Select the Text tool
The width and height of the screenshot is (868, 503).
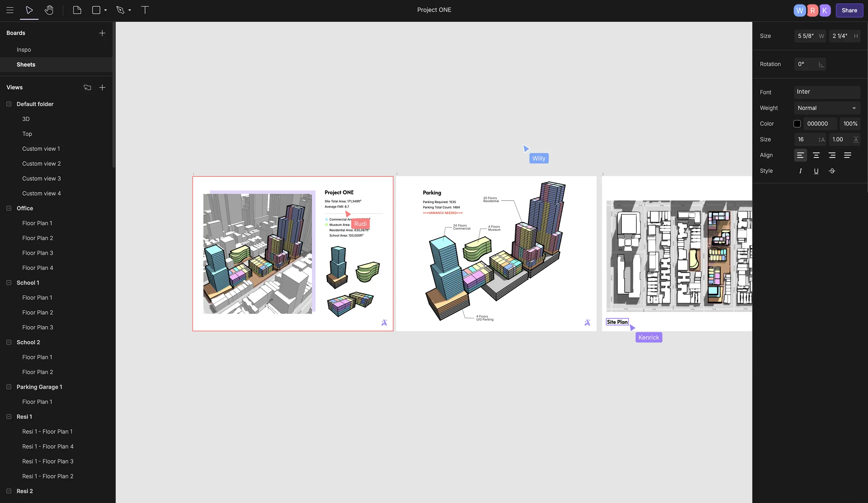145,10
